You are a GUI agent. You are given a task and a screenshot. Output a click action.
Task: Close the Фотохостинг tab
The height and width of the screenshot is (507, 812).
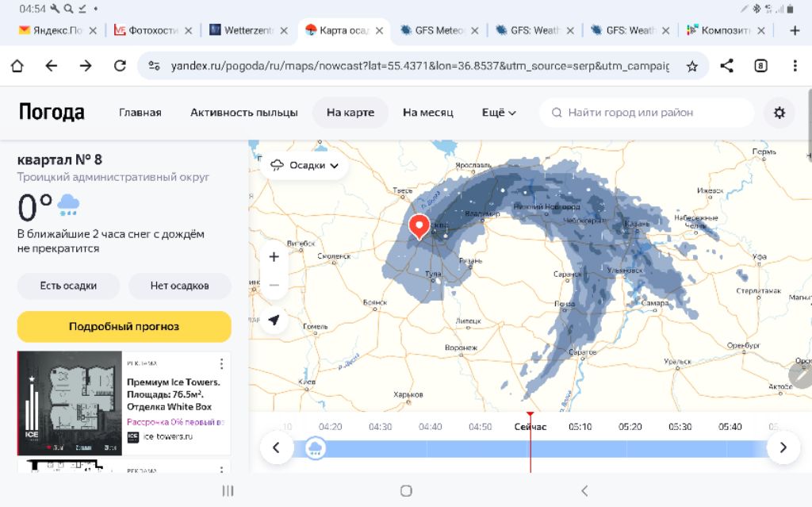[189, 31]
